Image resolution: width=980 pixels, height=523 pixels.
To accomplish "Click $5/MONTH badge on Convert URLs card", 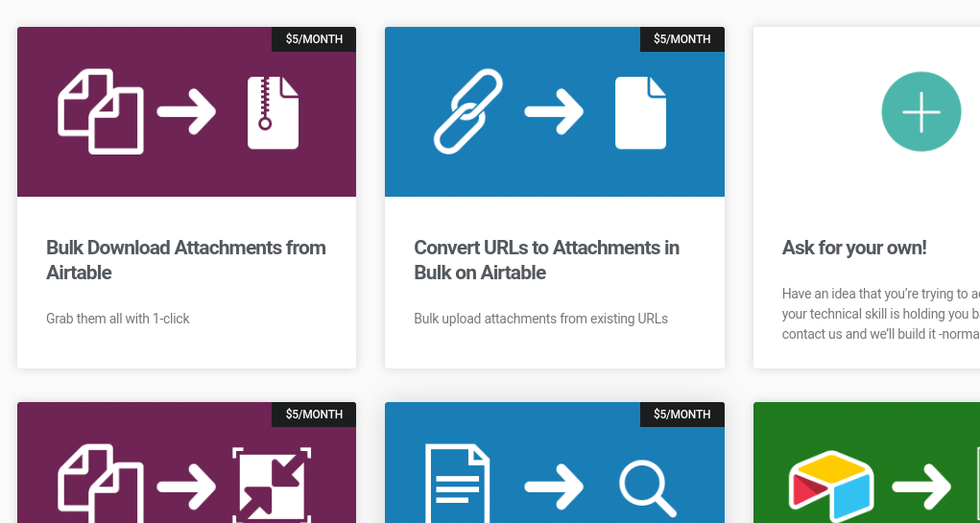I will pyautogui.click(x=681, y=39).
